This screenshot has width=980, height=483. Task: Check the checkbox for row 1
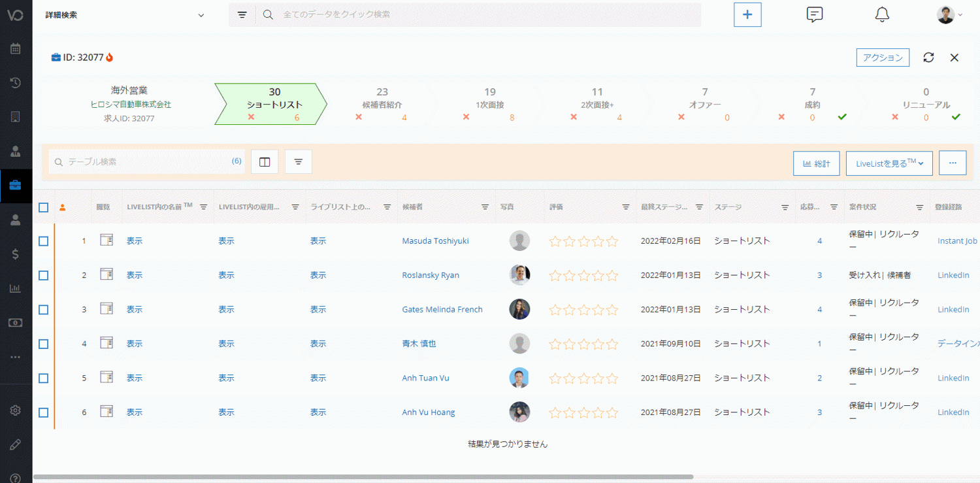(43, 241)
